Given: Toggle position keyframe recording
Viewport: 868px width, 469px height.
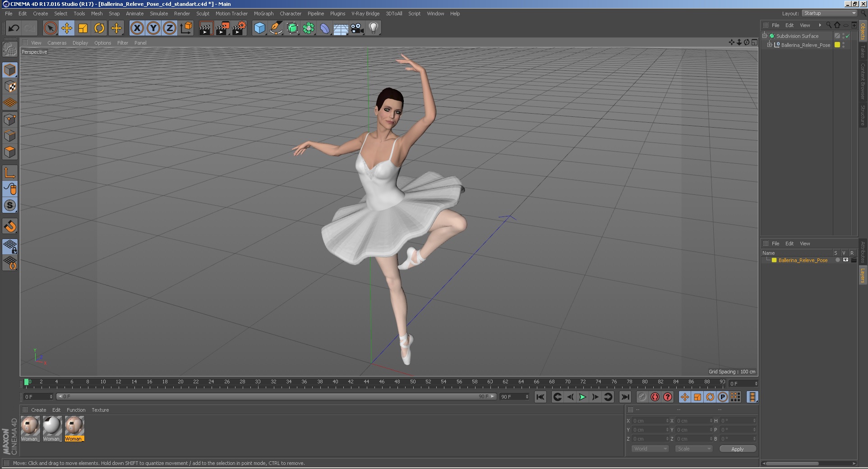Looking at the screenshot, I should [685, 397].
